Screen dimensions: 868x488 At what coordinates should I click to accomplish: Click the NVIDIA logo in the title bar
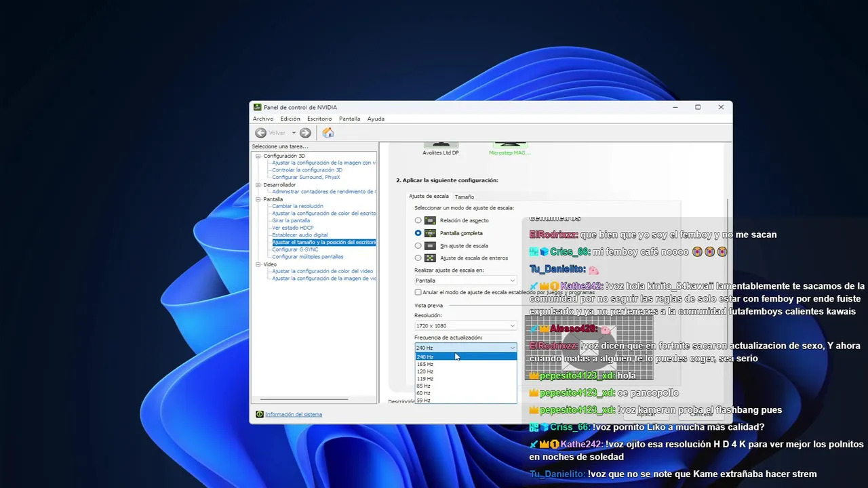click(257, 107)
